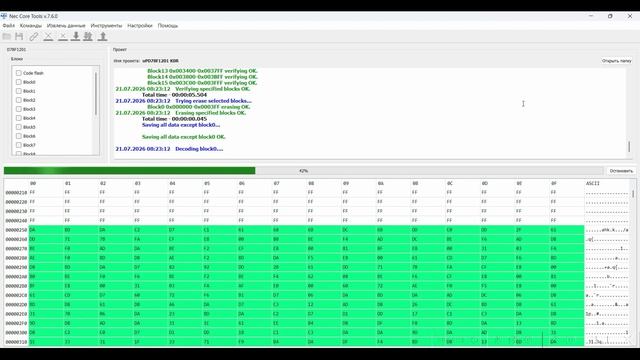Enable the Block0 checkbox
Image resolution: width=640 pixels, height=360 pixels.
(x=18, y=82)
